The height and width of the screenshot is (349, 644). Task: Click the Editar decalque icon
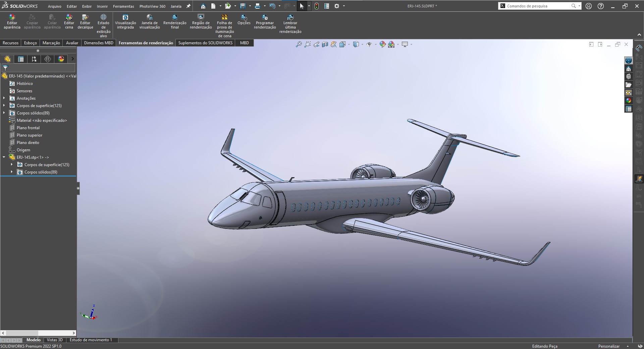coord(85,21)
